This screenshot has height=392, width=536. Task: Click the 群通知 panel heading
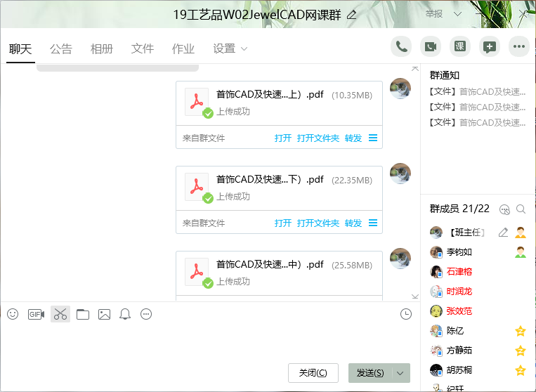tap(445, 75)
